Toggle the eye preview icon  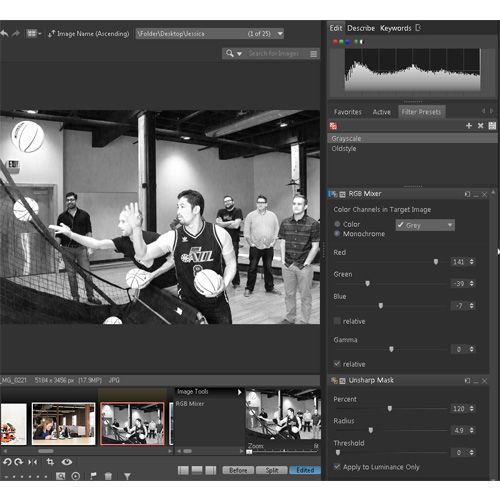click(67, 462)
